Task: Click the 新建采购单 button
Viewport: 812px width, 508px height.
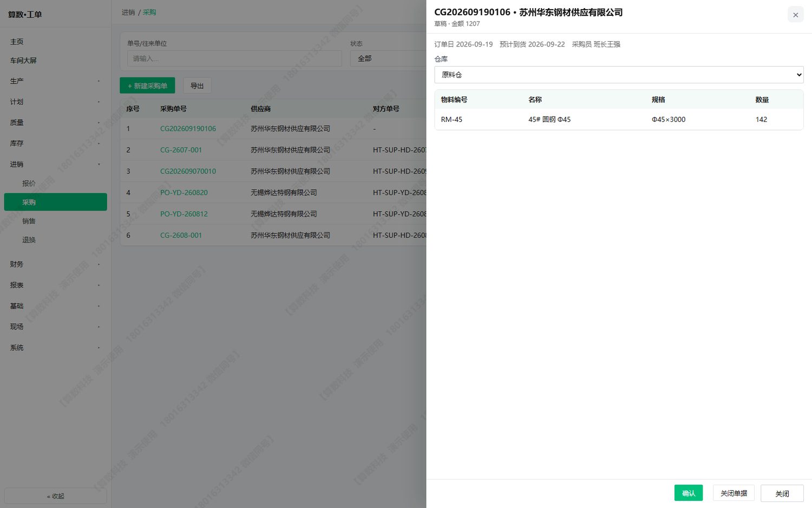Action: pos(147,86)
